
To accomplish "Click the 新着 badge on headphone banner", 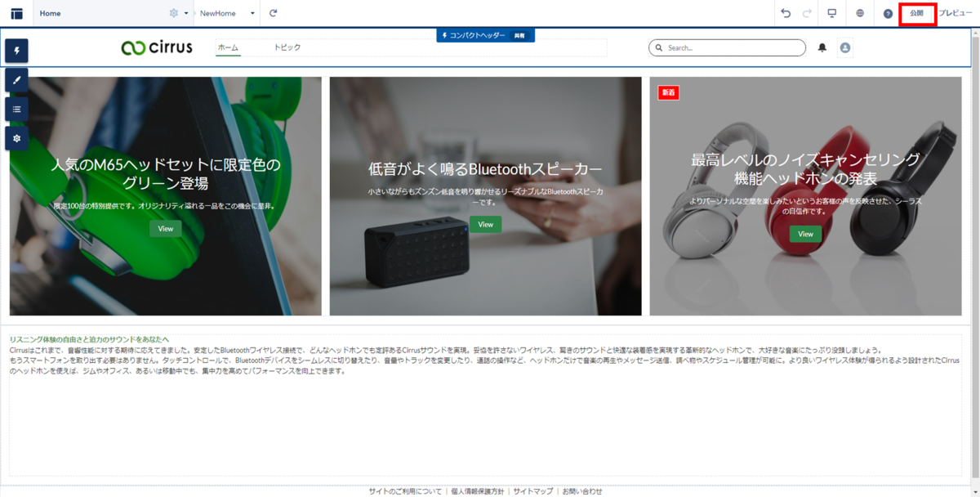I will click(x=669, y=92).
